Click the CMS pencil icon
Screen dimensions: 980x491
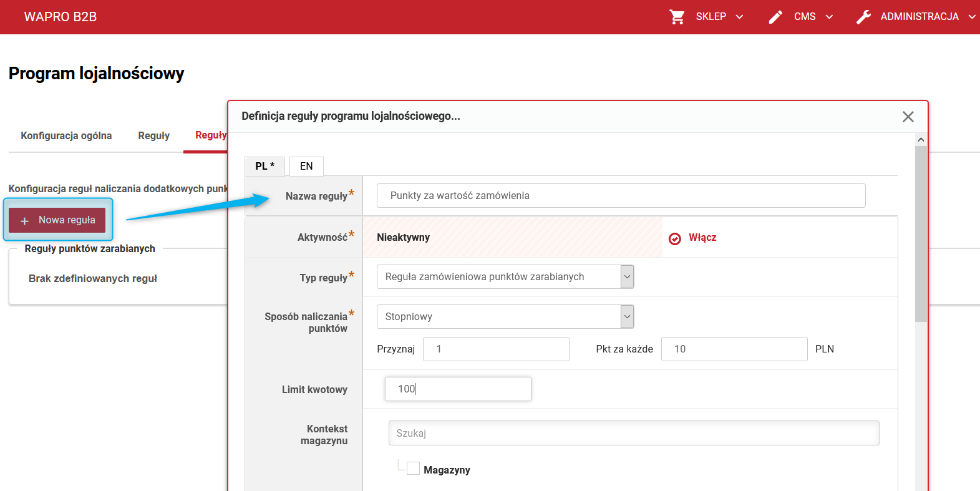tap(775, 17)
